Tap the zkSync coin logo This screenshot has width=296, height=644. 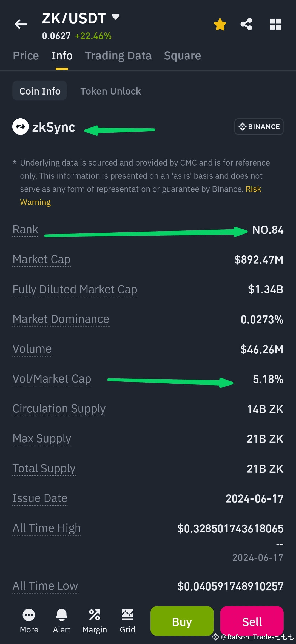20,127
